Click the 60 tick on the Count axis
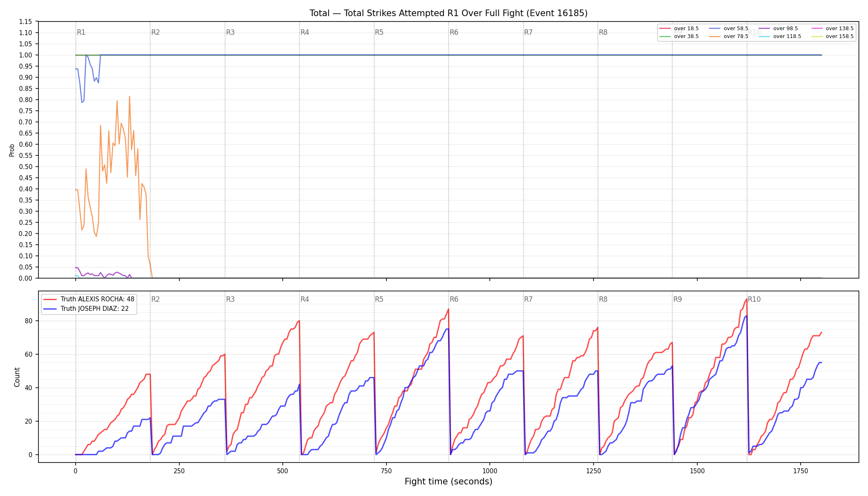The image size is (868, 496). tap(29, 354)
